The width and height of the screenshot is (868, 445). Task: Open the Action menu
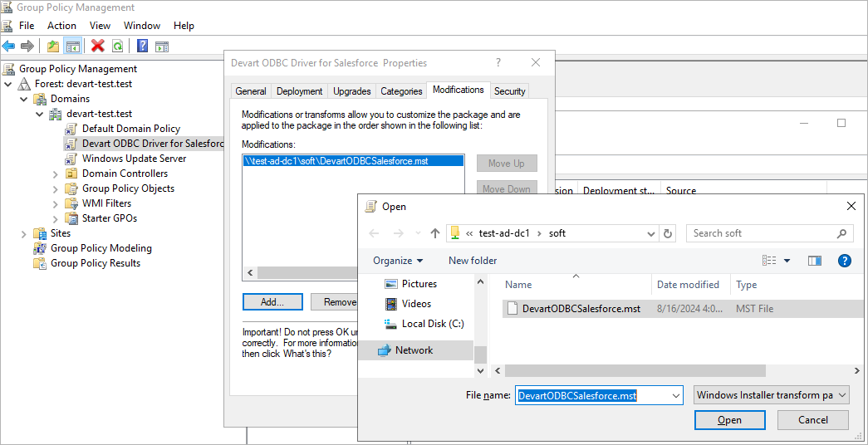[x=62, y=26]
